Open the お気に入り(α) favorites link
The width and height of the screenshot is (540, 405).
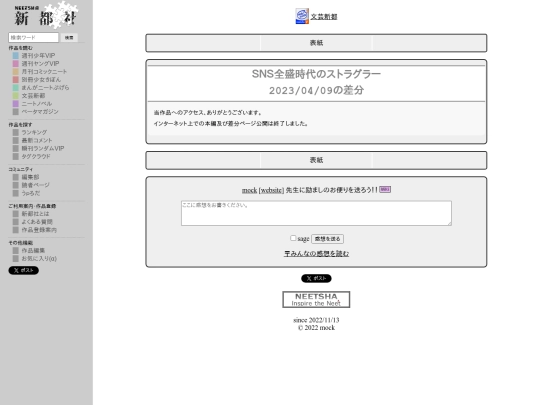(x=39, y=259)
